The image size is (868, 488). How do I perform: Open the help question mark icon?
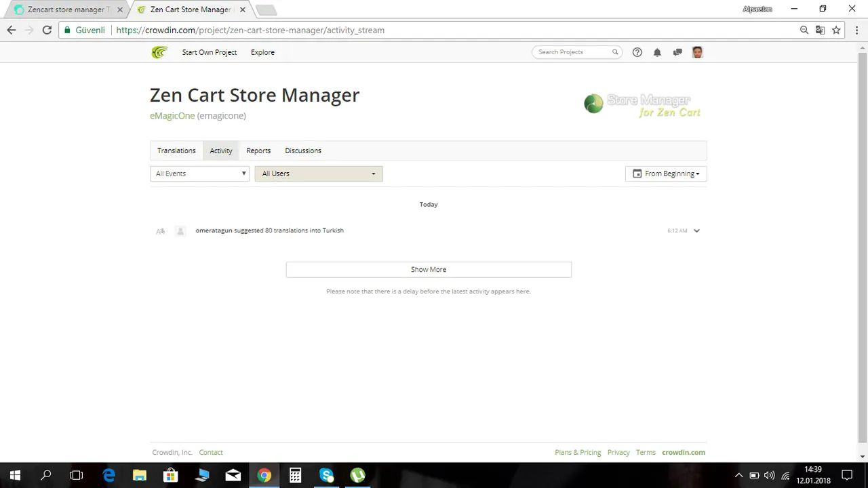coord(637,52)
